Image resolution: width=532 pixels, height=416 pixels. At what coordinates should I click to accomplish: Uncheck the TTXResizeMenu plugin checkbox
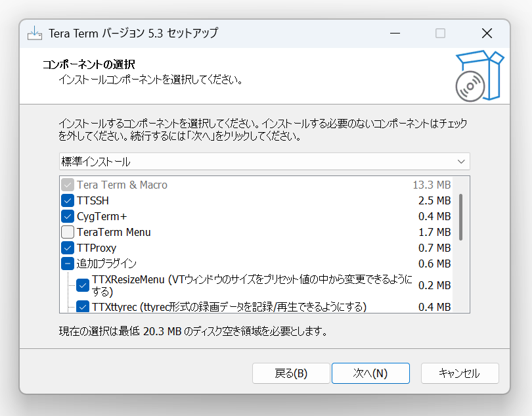click(83, 285)
